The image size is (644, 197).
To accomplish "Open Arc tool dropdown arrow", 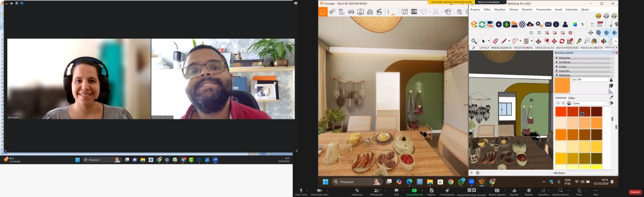I will coord(520,41).
